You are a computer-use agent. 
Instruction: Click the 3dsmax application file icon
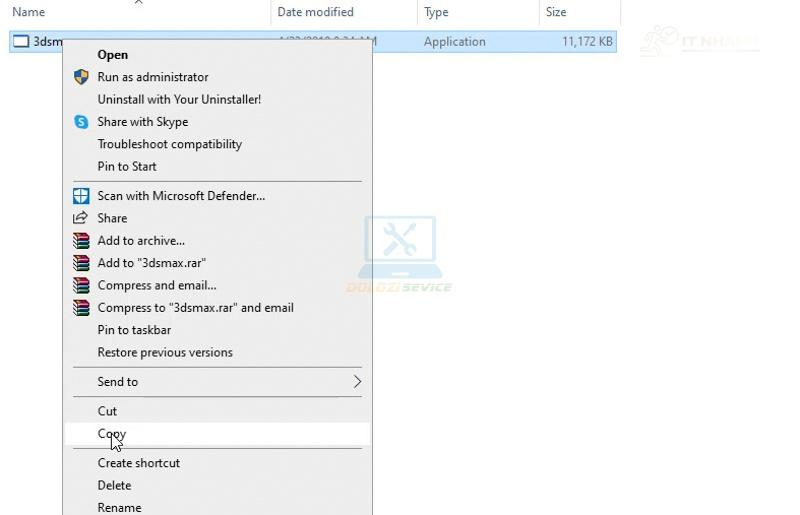[21, 41]
